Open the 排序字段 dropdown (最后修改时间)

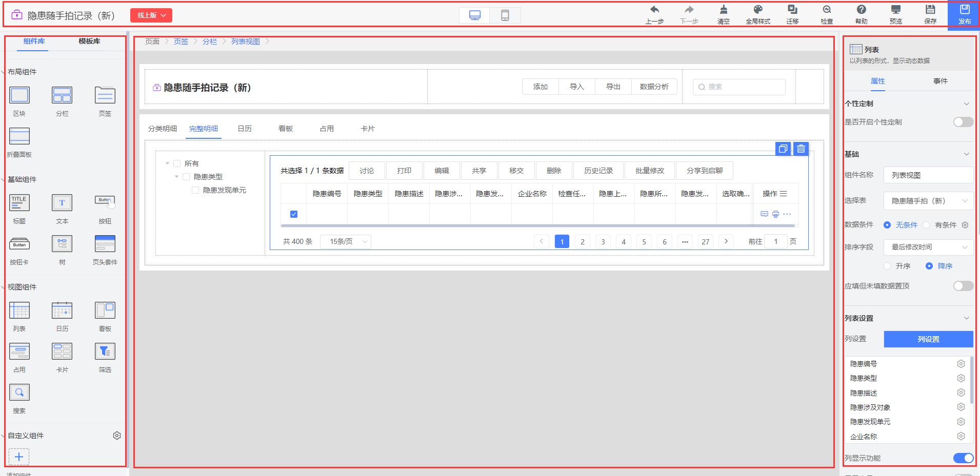pyautogui.click(x=928, y=247)
